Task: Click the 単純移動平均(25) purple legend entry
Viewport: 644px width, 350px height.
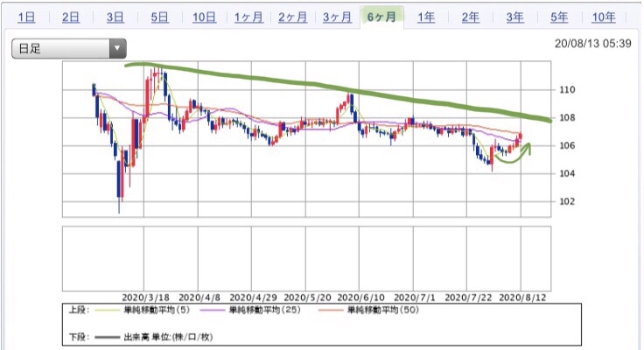Action: tap(250, 310)
